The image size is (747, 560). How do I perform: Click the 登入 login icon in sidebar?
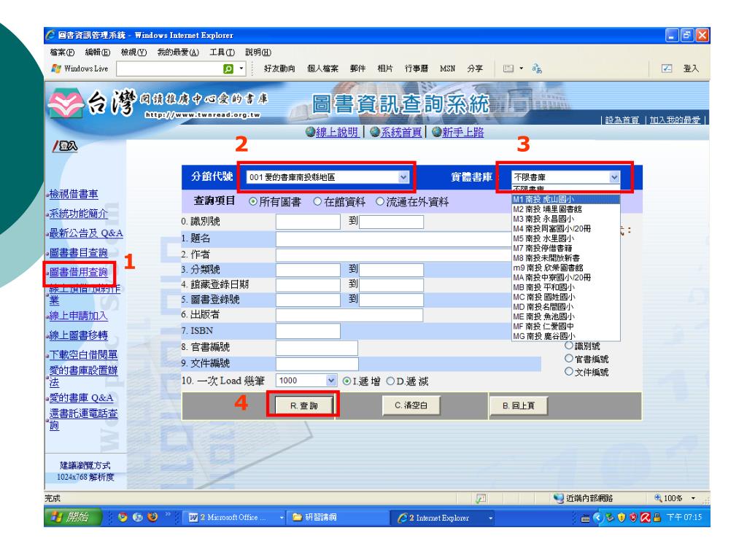click(65, 146)
